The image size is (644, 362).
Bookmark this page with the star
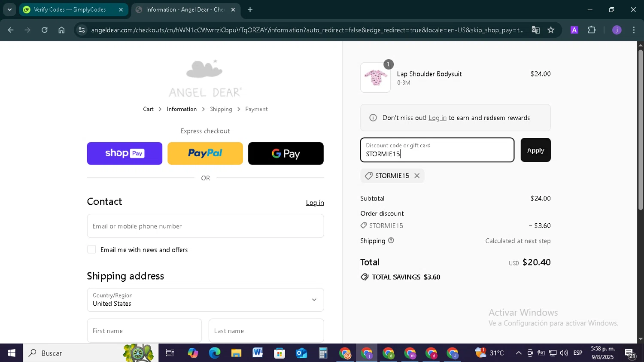pos(551,30)
